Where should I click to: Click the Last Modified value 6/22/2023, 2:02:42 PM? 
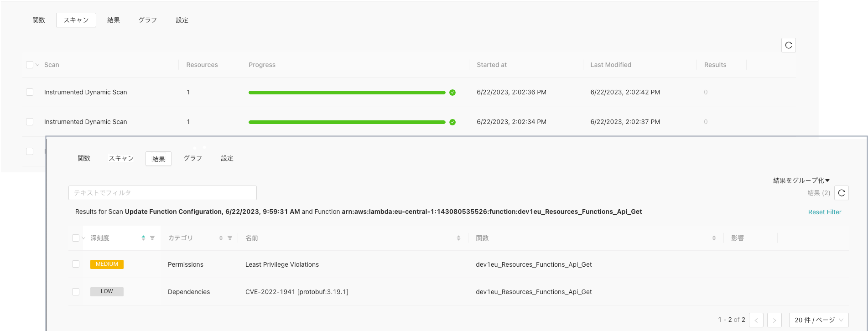click(625, 92)
